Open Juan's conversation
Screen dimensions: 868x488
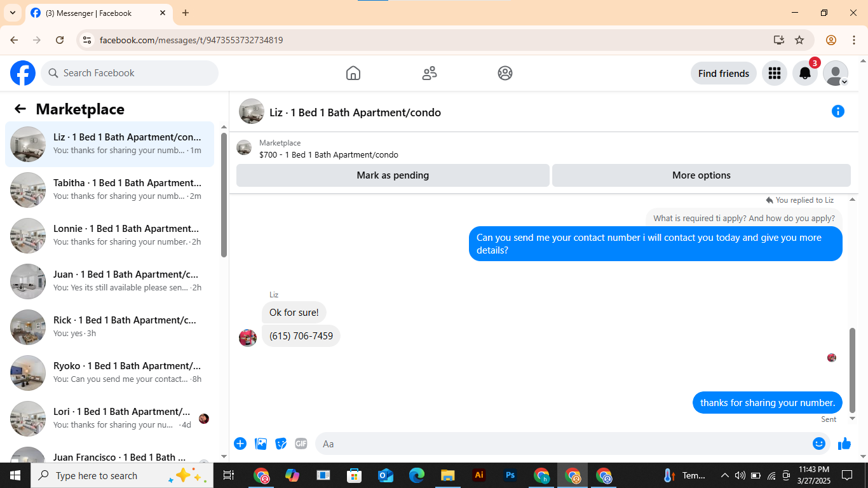pyautogui.click(x=110, y=281)
